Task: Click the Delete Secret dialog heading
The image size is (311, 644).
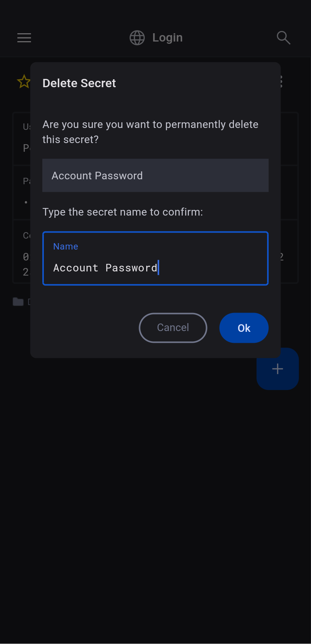Action: [x=79, y=83]
